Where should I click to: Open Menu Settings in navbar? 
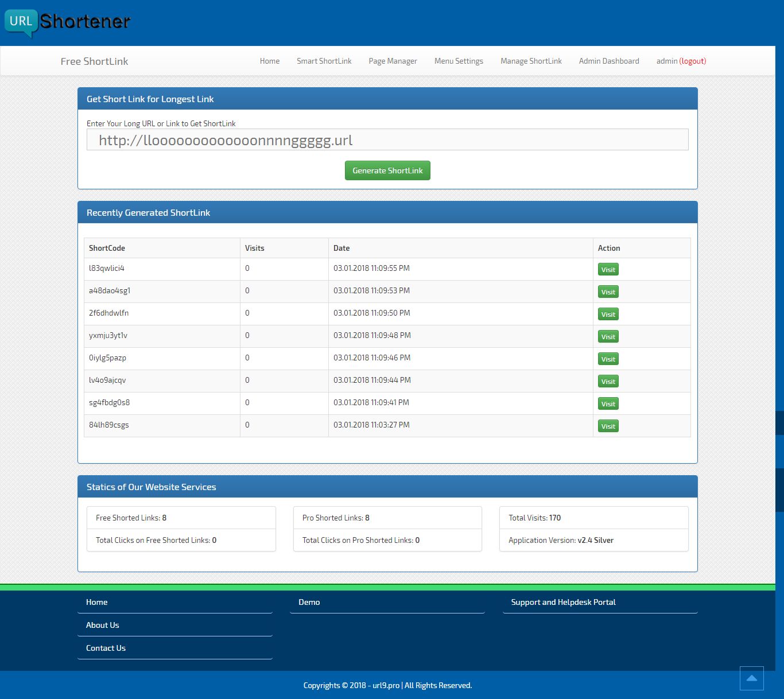coord(458,61)
